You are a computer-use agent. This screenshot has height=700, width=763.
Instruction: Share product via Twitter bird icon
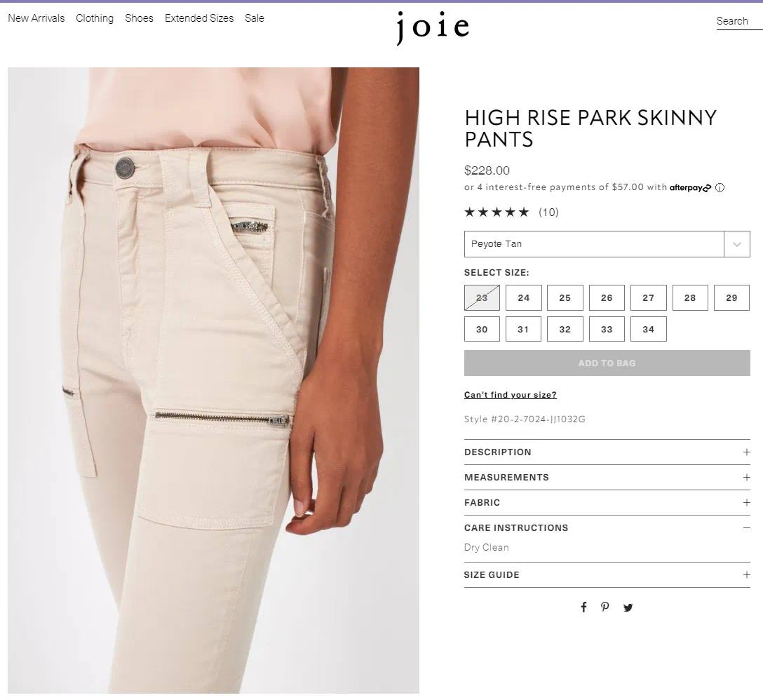tap(628, 607)
